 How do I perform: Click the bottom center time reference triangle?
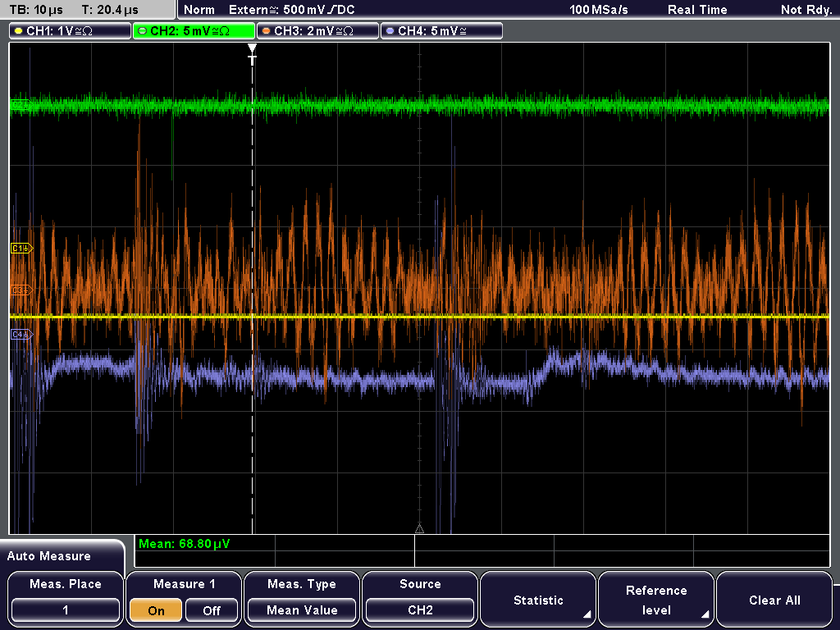[x=419, y=529]
